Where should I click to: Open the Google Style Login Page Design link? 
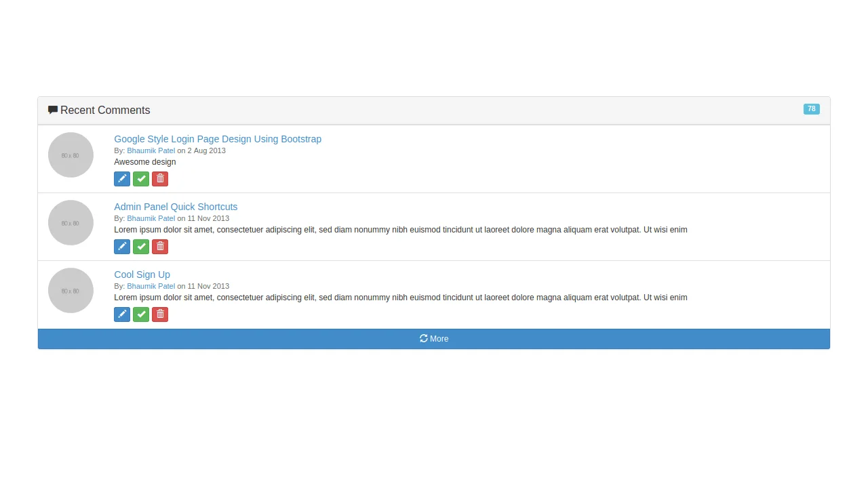point(218,139)
